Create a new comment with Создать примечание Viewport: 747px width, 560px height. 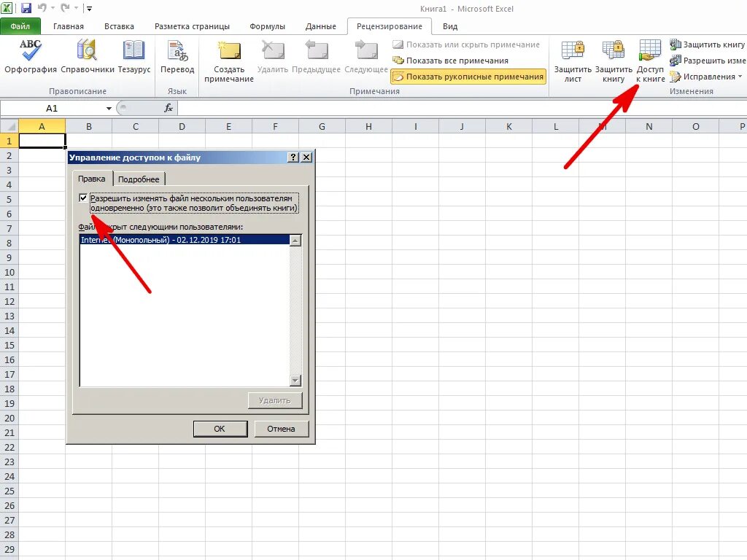[229, 61]
